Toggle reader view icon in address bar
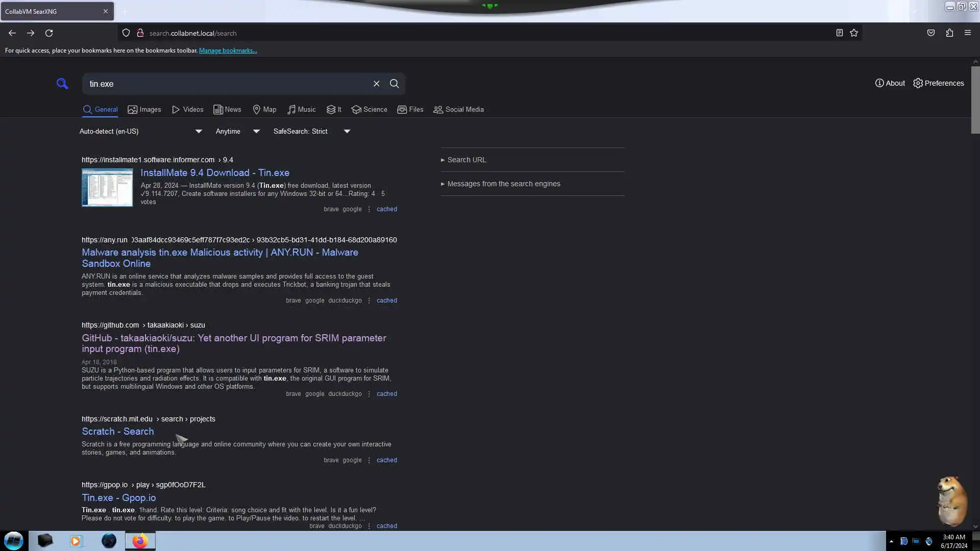The height and width of the screenshot is (551, 980). pyautogui.click(x=839, y=33)
